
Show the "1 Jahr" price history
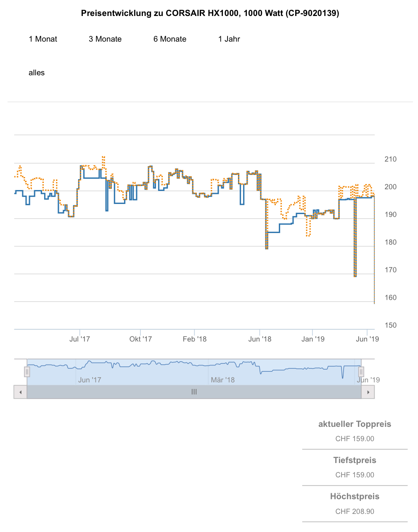229,39
